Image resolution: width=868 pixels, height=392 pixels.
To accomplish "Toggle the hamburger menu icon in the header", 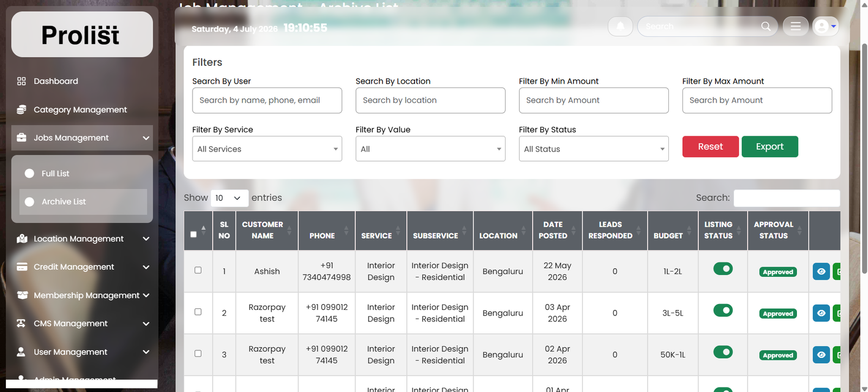I will 795,26.
